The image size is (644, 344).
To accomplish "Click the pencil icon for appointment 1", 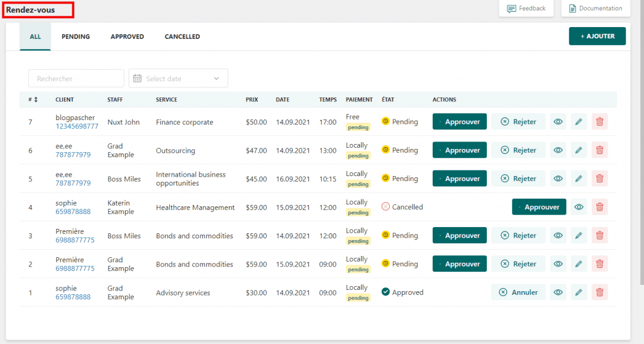I will (579, 292).
